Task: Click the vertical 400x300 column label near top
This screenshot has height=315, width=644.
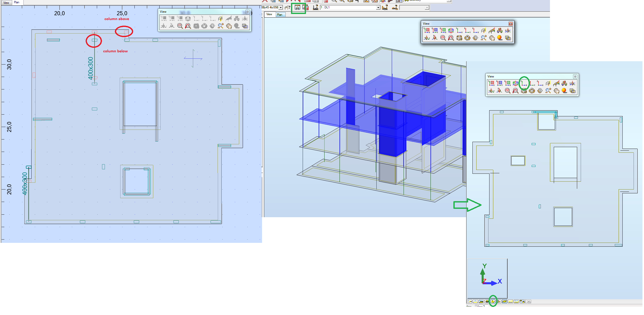Action: (x=90, y=68)
